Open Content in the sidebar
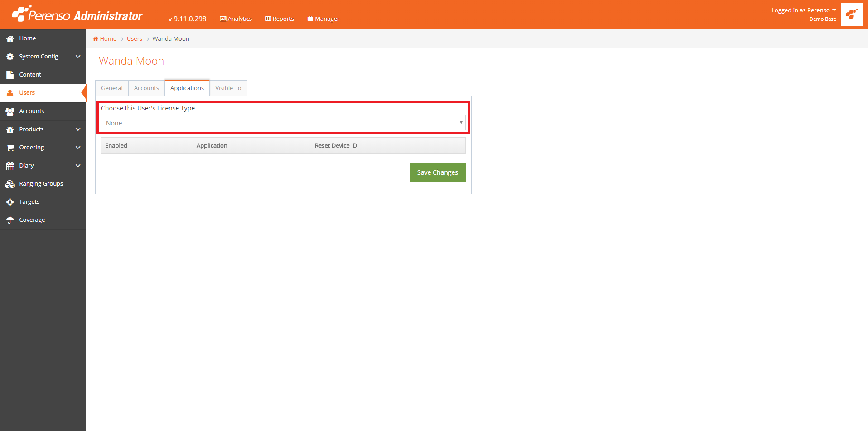This screenshot has width=868, height=431. pos(43,75)
